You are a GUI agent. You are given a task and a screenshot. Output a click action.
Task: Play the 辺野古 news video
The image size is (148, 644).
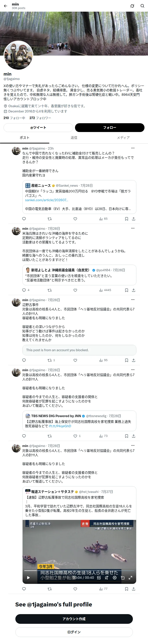pyautogui.click(x=29, y=578)
